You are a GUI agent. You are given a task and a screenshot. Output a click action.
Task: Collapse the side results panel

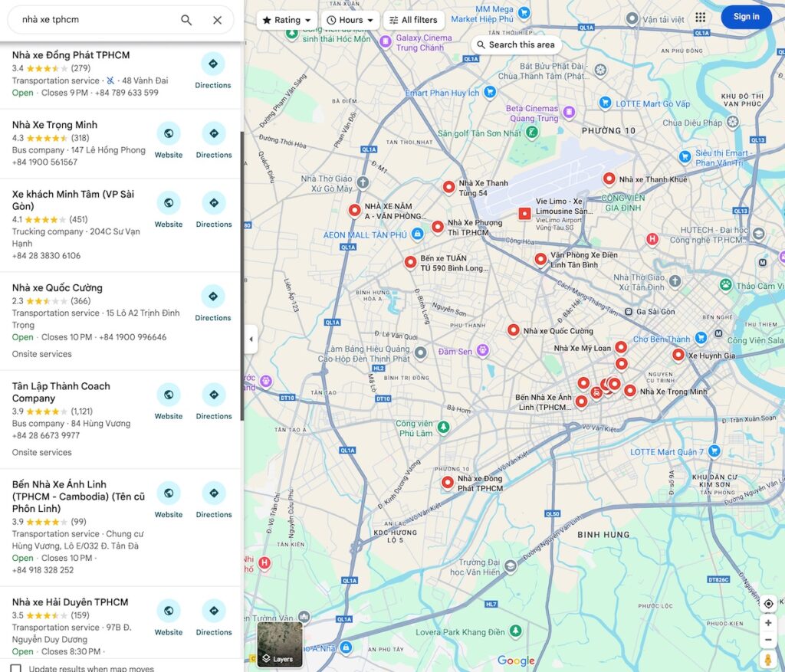coord(251,339)
